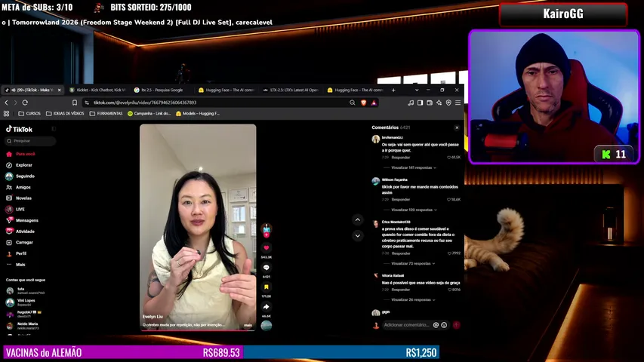Viewport: 644px width, 362px height.
Task: Open FERRAMENTAS bookmarks folder
Action: click(106, 114)
